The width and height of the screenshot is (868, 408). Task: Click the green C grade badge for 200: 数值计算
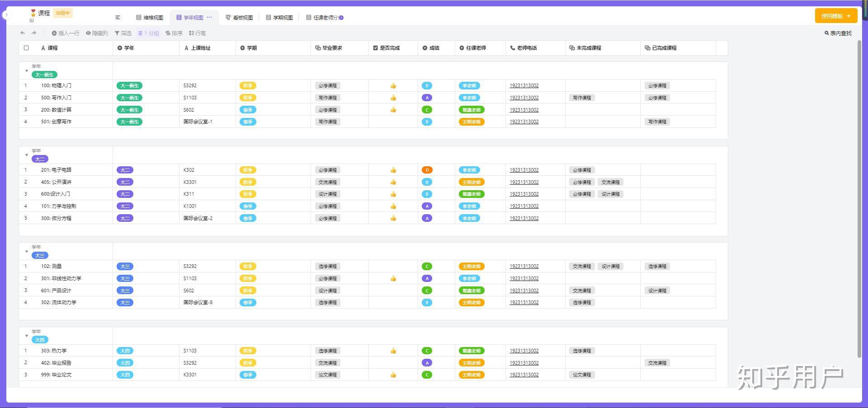pyautogui.click(x=427, y=110)
